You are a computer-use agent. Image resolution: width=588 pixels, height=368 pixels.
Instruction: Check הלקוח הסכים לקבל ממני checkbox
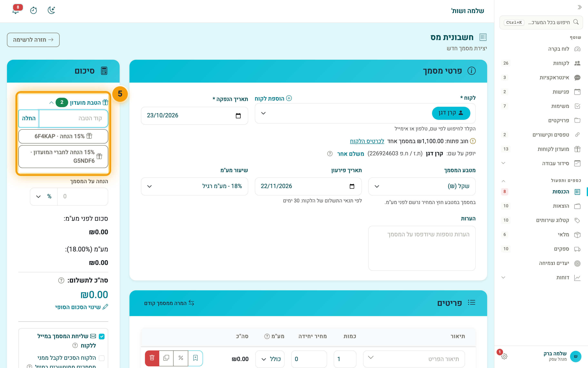pyautogui.click(x=102, y=358)
